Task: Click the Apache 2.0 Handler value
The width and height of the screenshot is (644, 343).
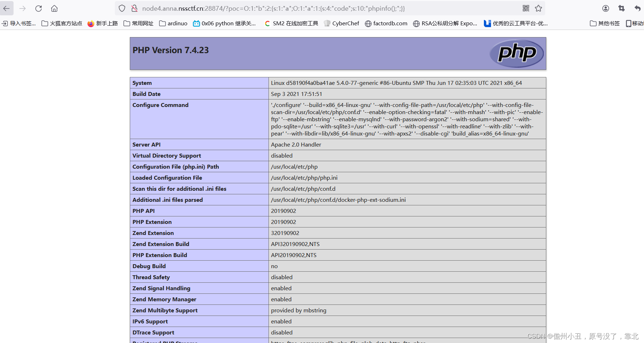Action: (x=296, y=144)
